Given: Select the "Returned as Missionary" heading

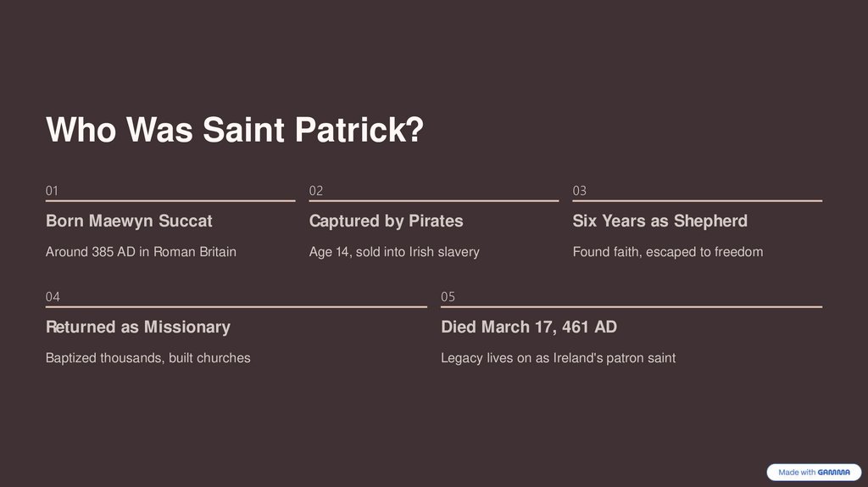Looking at the screenshot, I should click(x=138, y=327).
